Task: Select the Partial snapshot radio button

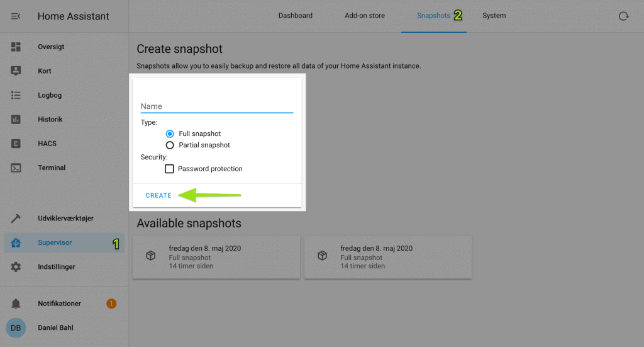Action: tap(170, 145)
